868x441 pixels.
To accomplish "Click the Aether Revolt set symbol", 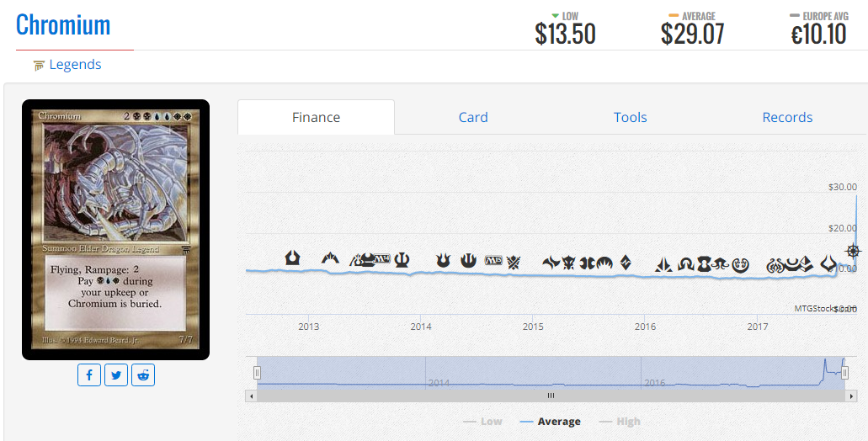I will tap(775, 266).
